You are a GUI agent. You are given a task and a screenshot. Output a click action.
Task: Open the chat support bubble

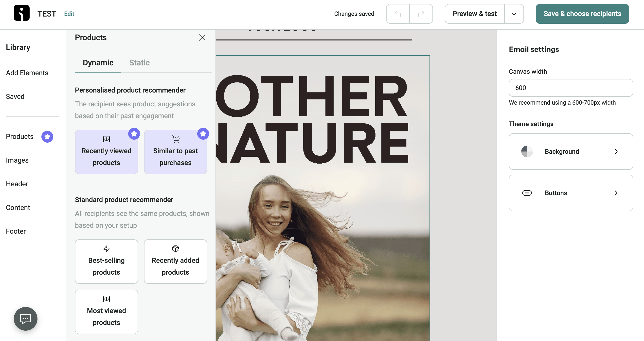click(x=25, y=319)
